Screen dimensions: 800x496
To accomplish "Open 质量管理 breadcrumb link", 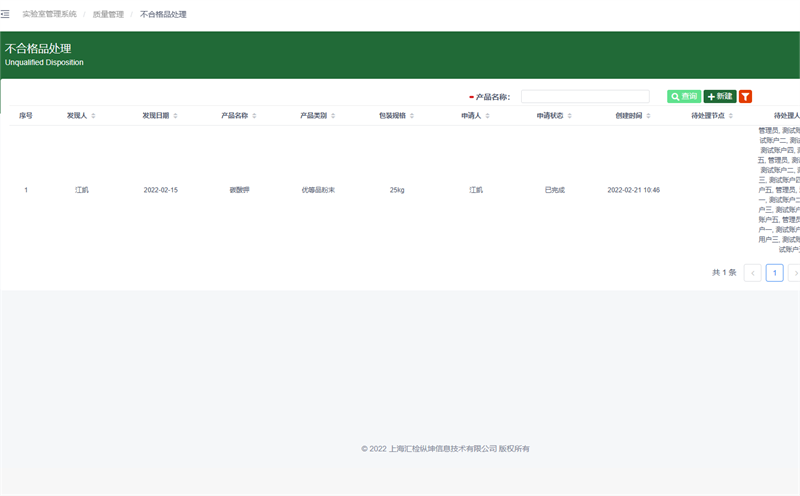I will [108, 15].
